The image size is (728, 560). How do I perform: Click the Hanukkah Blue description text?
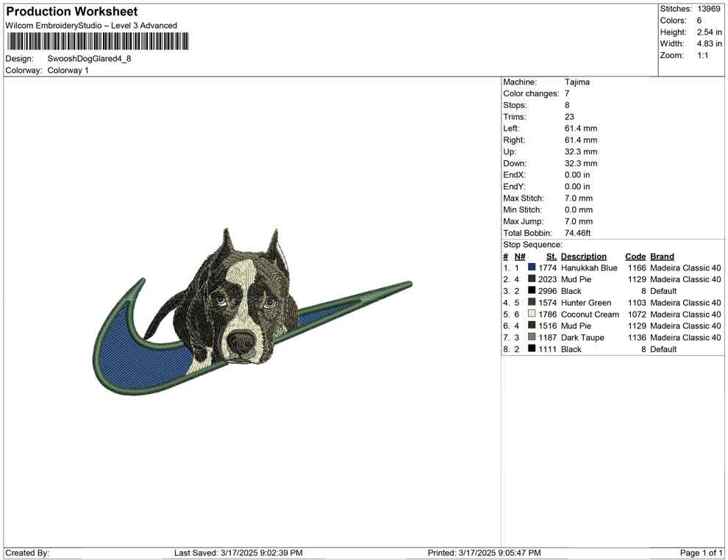(x=589, y=268)
